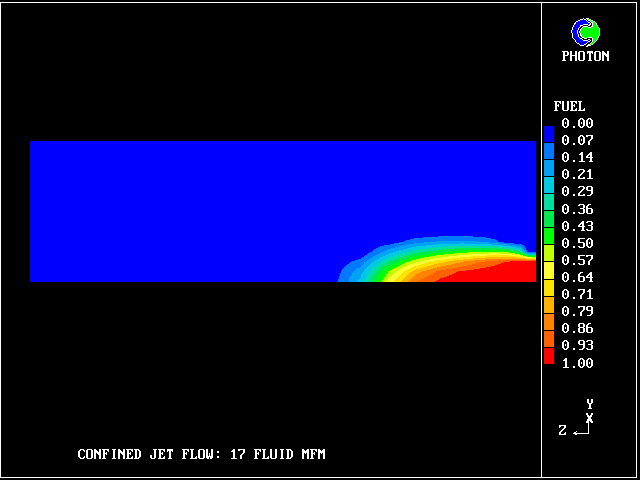Select the 1.00 legend value
640x480 pixels.
coord(577,363)
